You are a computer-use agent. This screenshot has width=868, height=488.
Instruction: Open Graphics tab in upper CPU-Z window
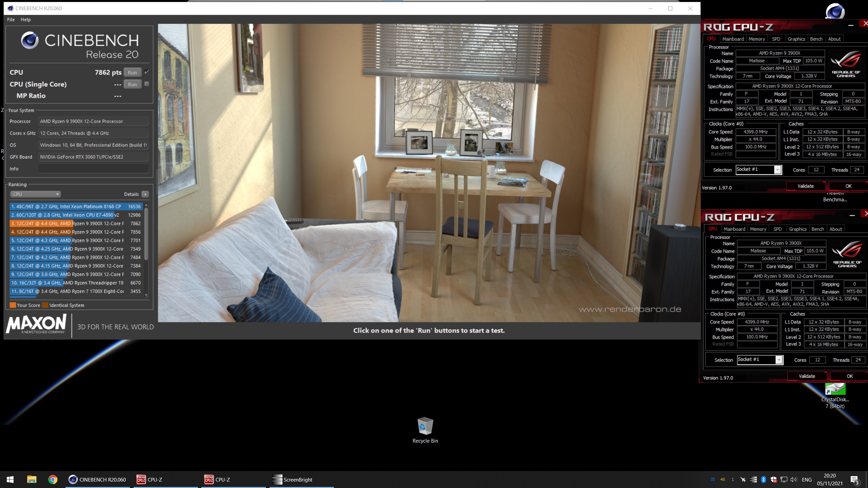[796, 39]
